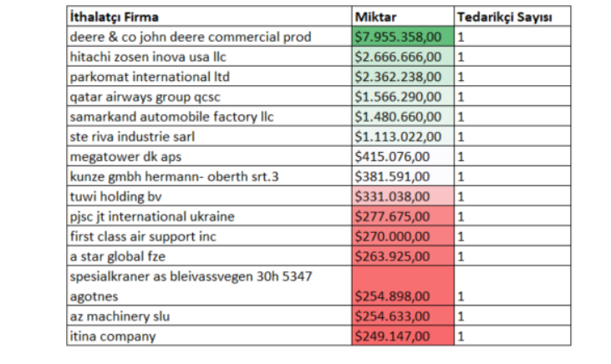Select the $381.591,00 amount cell
The height and width of the screenshot is (364, 611).
(402, 176)
